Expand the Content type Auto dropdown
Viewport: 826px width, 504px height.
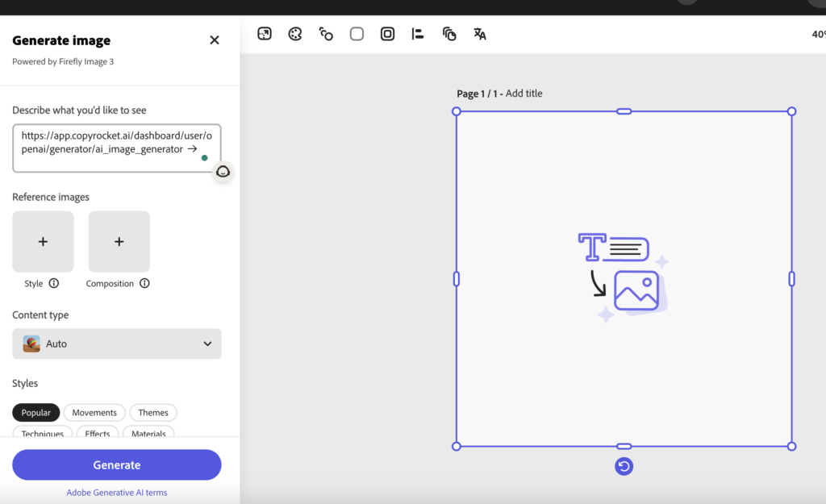117,344
